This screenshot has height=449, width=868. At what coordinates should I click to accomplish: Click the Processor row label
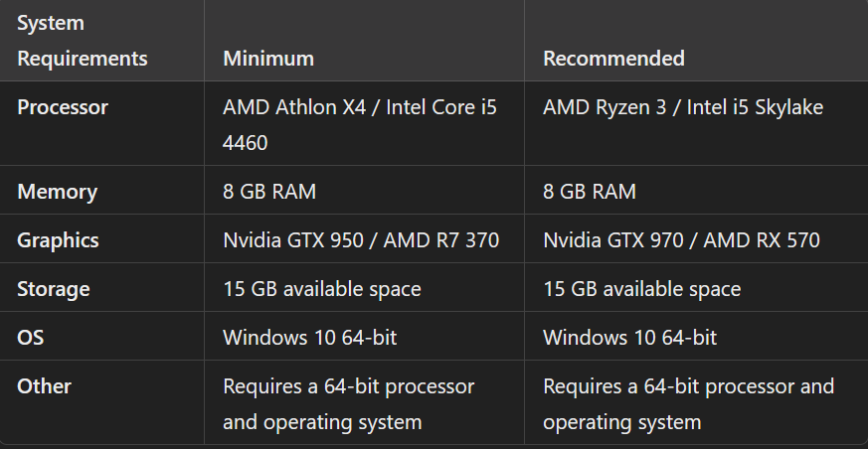(63, 107)
